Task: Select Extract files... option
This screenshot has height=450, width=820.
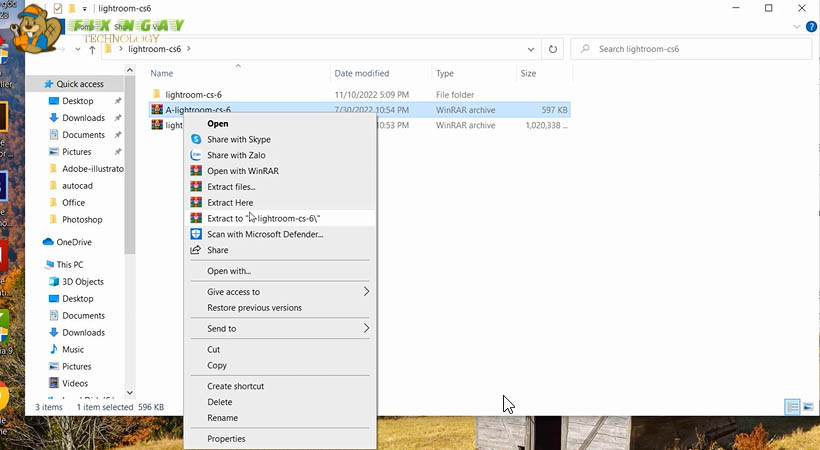Action: (x=231, y=186)
